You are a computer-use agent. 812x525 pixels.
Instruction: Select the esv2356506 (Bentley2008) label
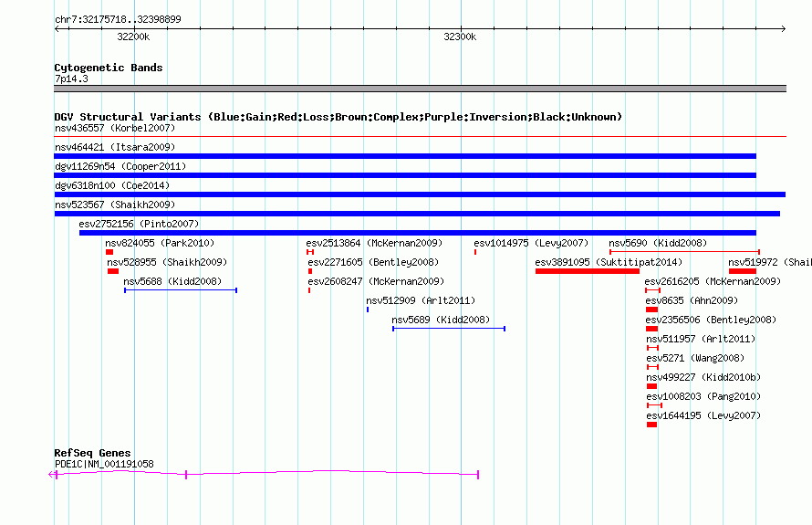tap(711, 320)
